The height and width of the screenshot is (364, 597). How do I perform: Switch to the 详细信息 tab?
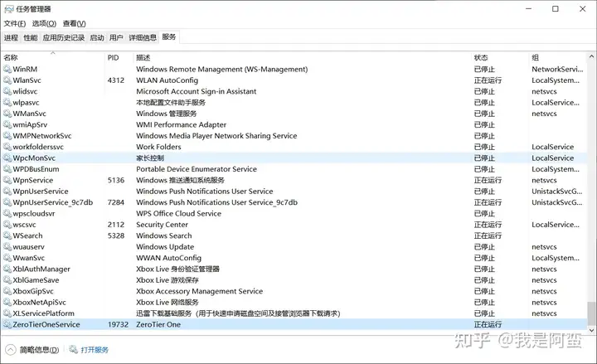(143, 37)
